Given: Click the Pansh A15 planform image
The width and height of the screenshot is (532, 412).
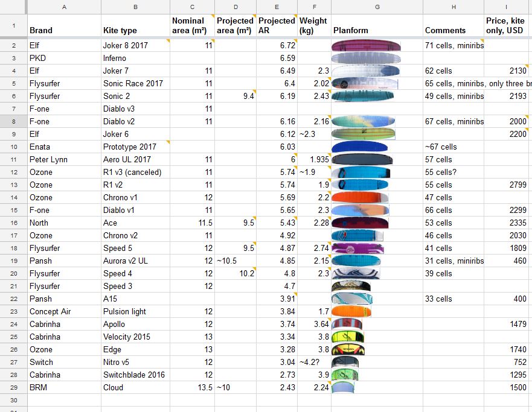Looking at the screenshot, I should click(x=352, y=299).
